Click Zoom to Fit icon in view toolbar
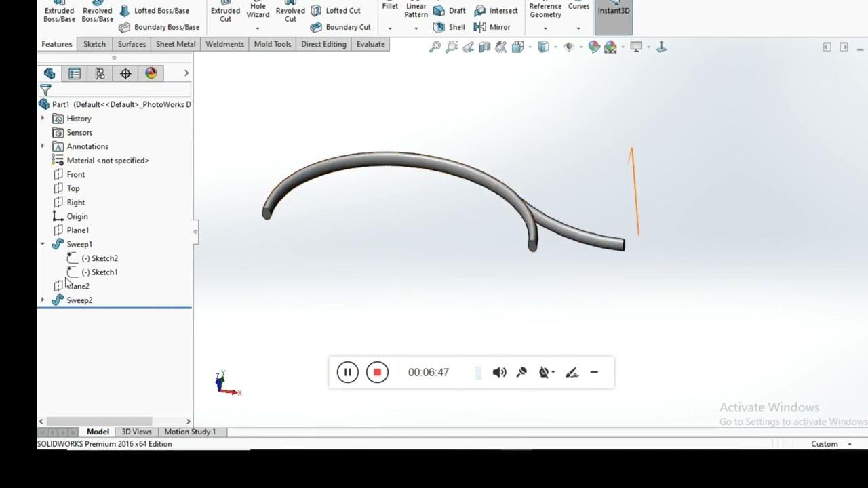The height and width of the screenshot is (488, 868). [x=435, y=47]
